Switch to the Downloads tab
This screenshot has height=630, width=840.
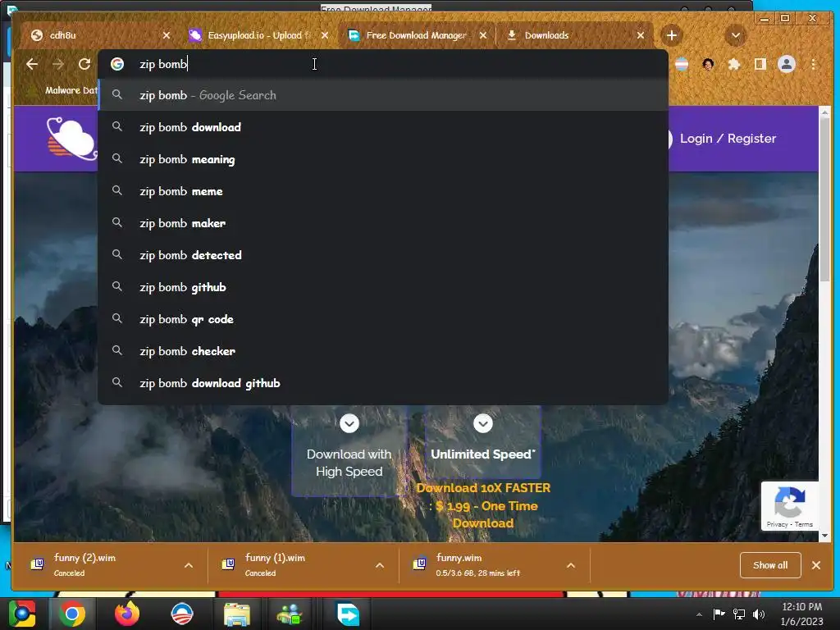[x=574, y=35]
